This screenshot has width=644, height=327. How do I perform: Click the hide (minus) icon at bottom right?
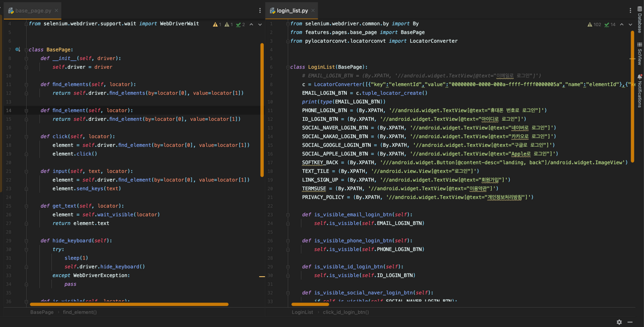coord(630,322)
